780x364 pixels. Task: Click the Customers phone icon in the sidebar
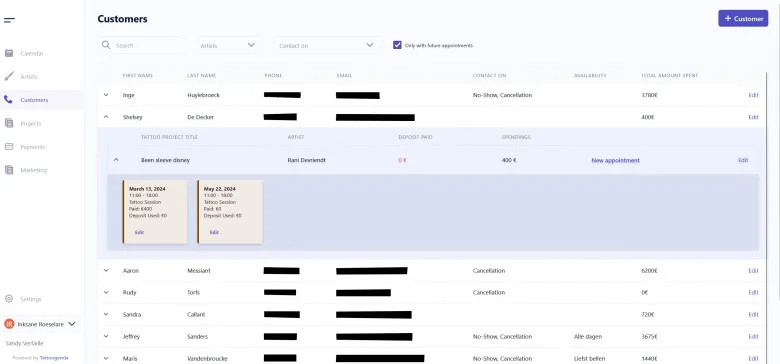tap(8, 99)
